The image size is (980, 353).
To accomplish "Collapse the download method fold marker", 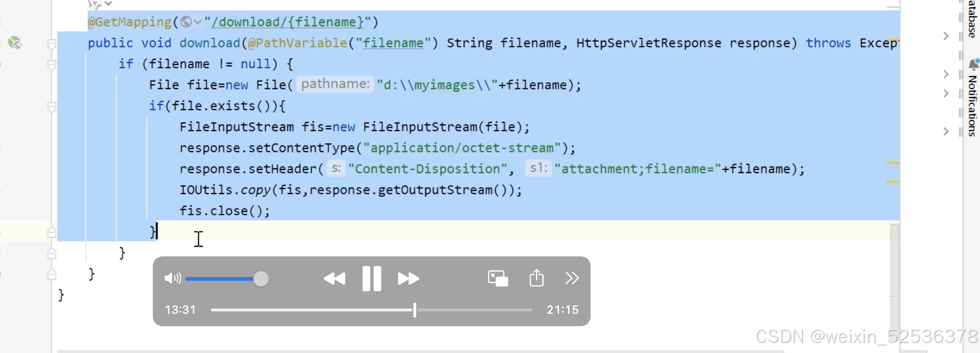I will point(52,44).
